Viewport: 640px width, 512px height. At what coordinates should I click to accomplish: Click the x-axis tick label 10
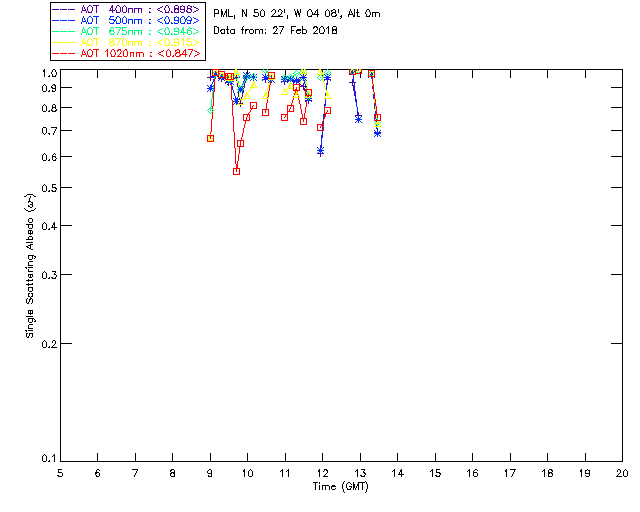pyautogui.click(x=248, y=473)
